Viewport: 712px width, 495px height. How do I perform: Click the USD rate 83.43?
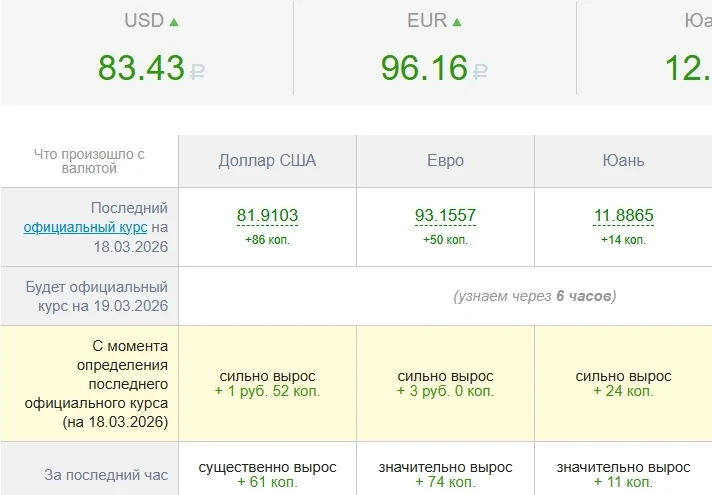point(141,67)
